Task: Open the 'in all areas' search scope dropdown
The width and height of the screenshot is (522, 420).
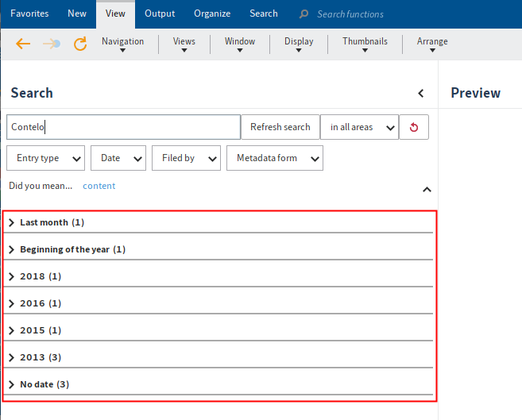Action: pyautogui.click(x=359, y=127)
